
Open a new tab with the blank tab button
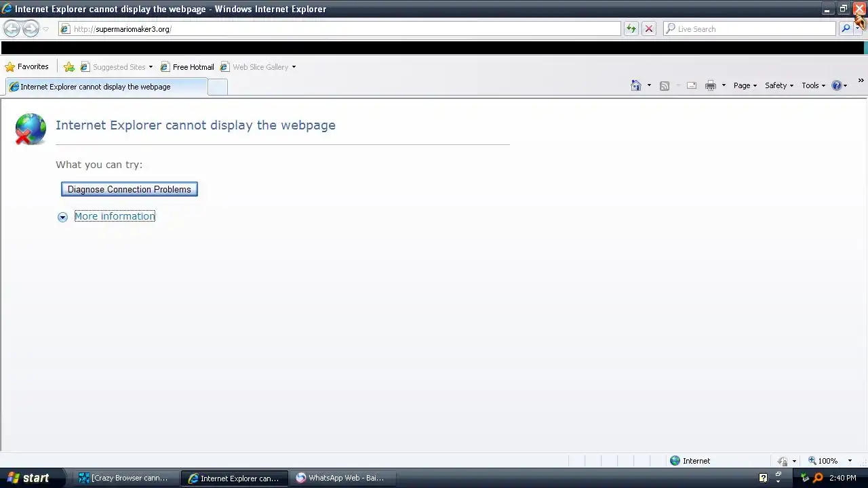217,87
